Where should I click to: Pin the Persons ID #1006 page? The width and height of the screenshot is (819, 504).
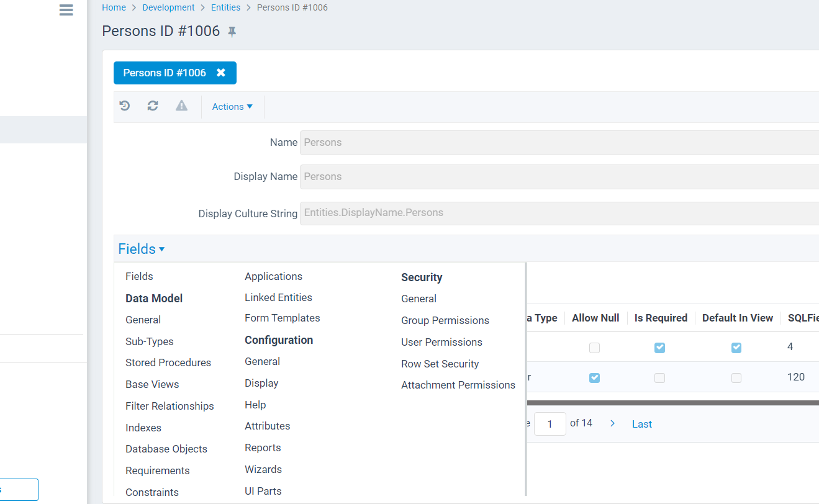[232, 32]
